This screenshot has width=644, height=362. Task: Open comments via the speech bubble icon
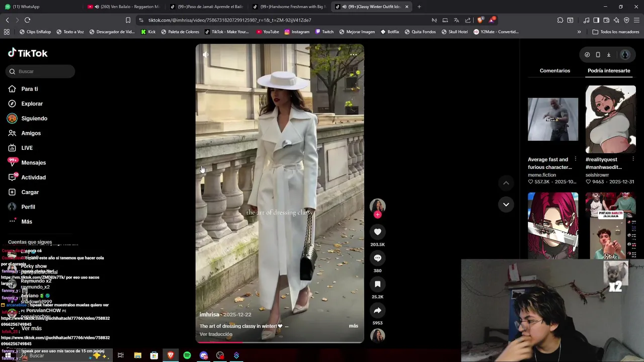coord(377,258)
